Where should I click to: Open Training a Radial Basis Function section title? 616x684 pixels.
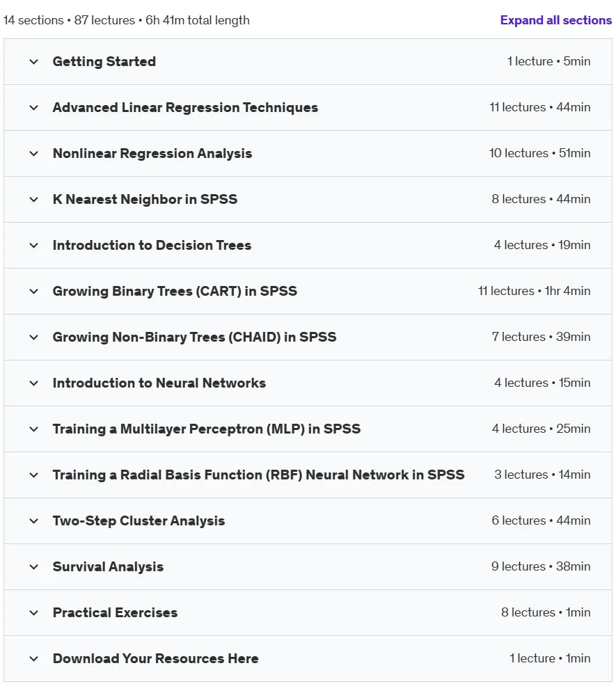pos(258,475)
